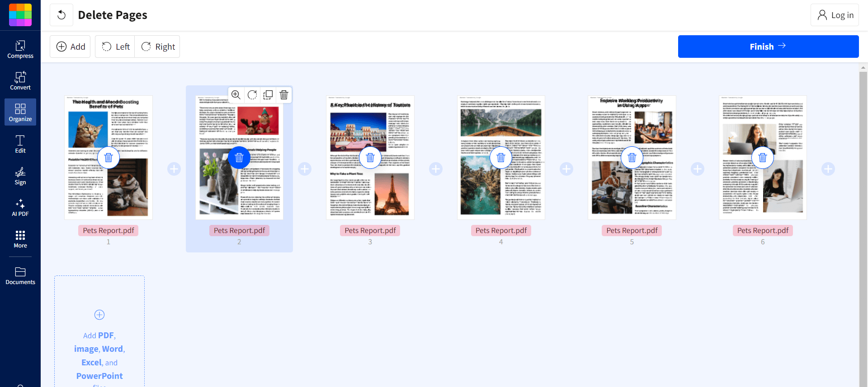Insert file after page 6
The image size is (868, 387).
[x=828, y=169]
